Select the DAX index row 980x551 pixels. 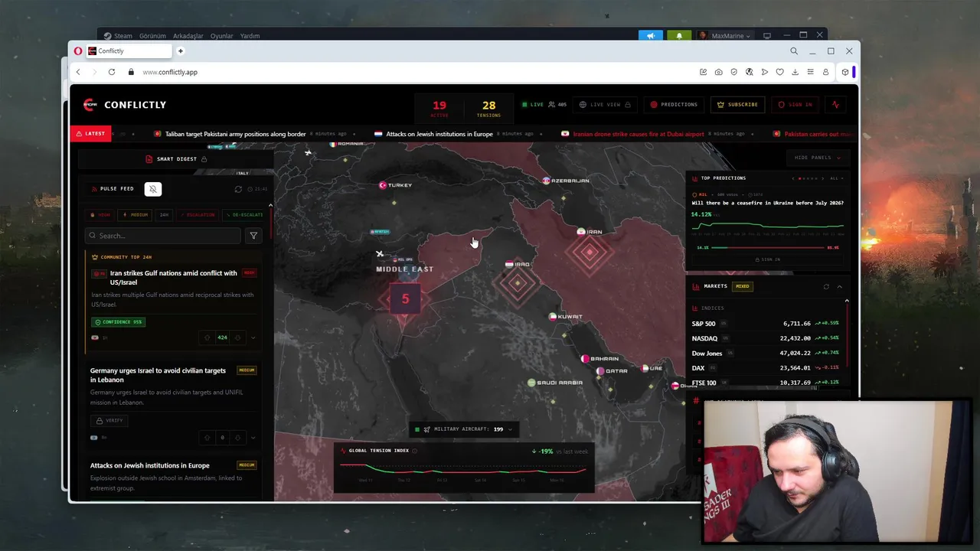coord(766,368)
